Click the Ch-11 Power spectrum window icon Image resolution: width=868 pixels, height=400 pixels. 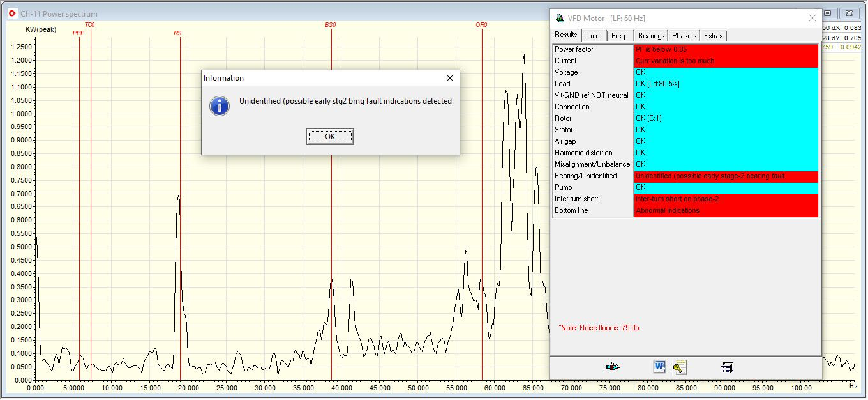coord(11,13)
